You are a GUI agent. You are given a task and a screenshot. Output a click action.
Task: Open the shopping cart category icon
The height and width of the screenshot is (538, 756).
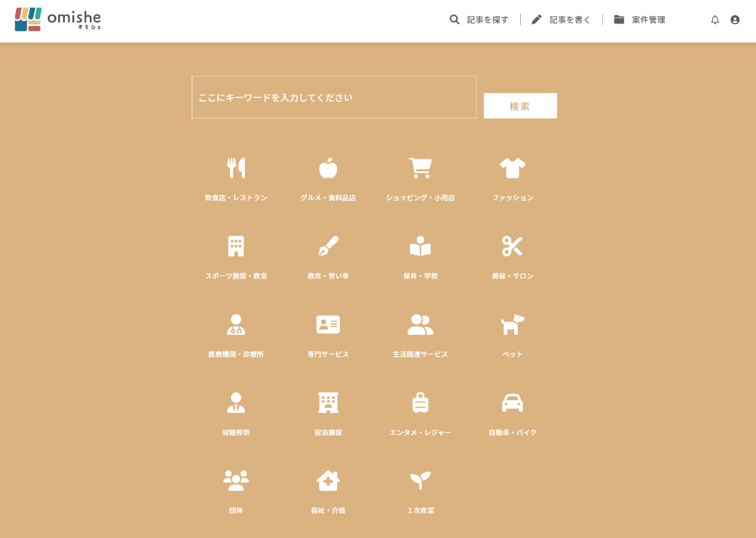coord(420,168)
